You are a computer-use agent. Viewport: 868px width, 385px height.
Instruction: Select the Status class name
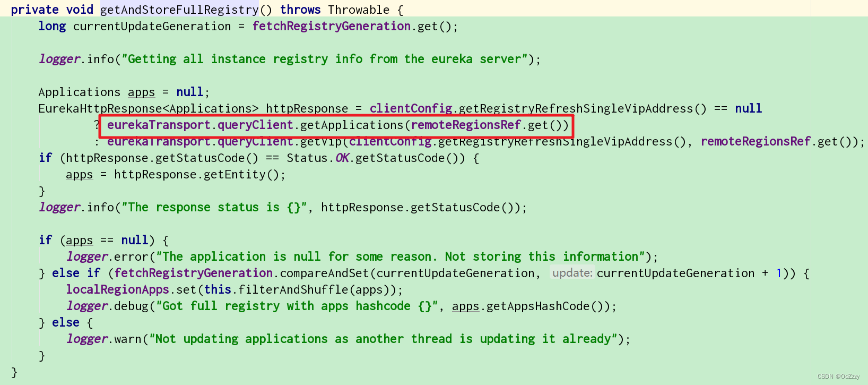307,158
